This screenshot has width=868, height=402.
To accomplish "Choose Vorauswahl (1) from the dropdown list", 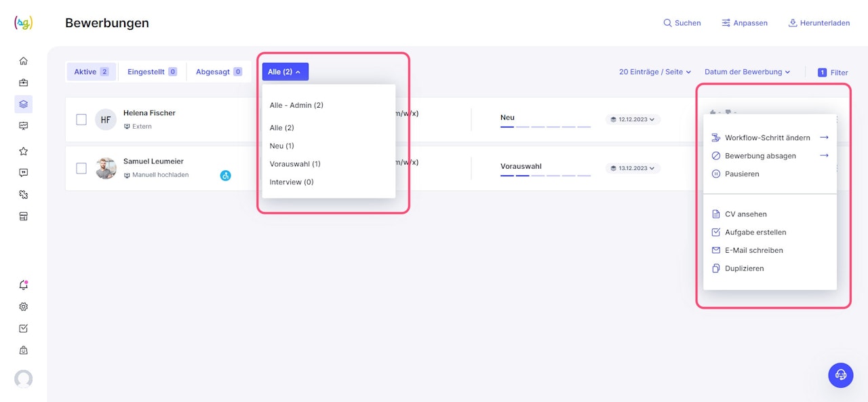I will coord(295,164).
